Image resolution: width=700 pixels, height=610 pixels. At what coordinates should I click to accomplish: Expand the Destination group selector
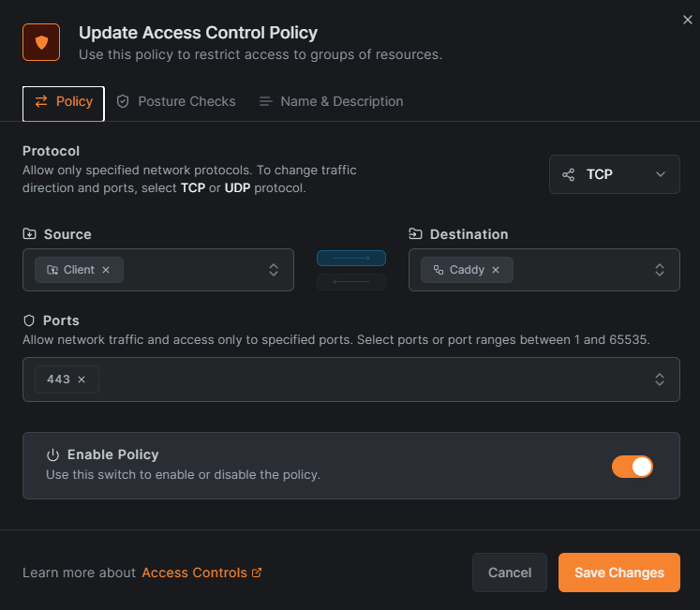tap(660, 270)
